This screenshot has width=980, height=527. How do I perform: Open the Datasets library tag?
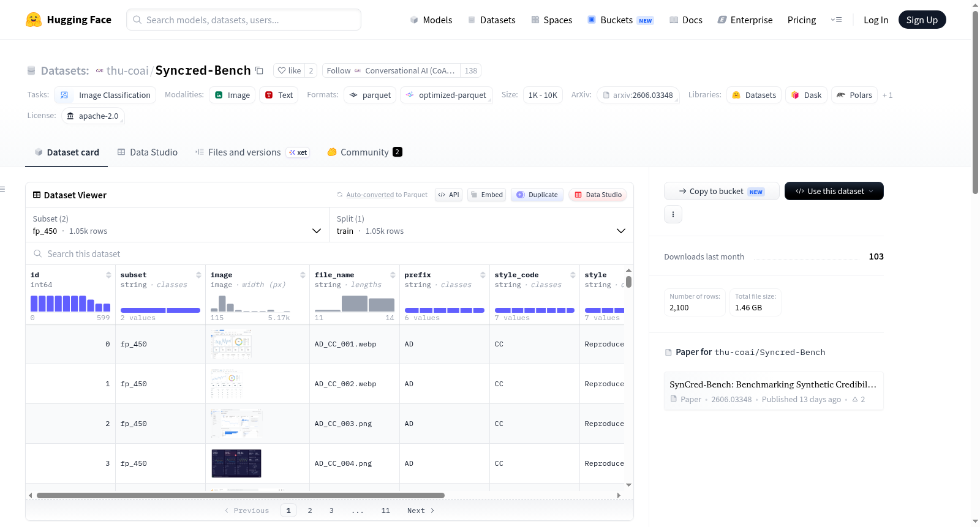click(754, 95)
